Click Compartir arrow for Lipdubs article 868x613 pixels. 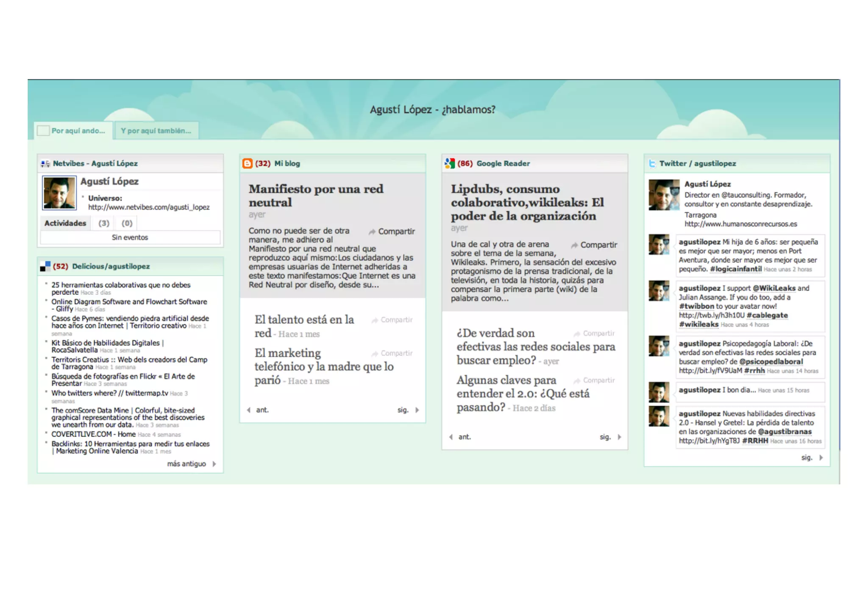[574, 245]
